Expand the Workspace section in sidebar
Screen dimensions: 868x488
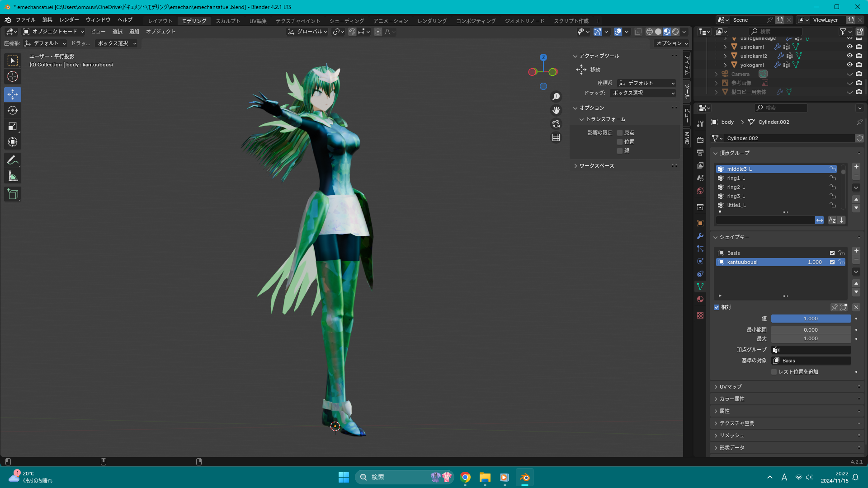[596, 166]
